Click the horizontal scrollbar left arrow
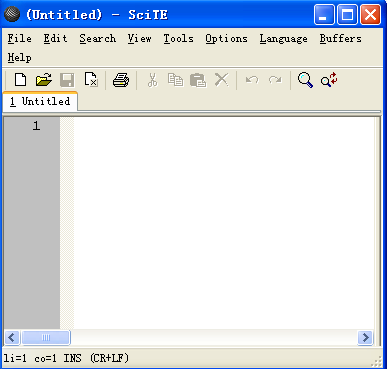This screenshot has width=387, height=369. [x=12, y=338]
